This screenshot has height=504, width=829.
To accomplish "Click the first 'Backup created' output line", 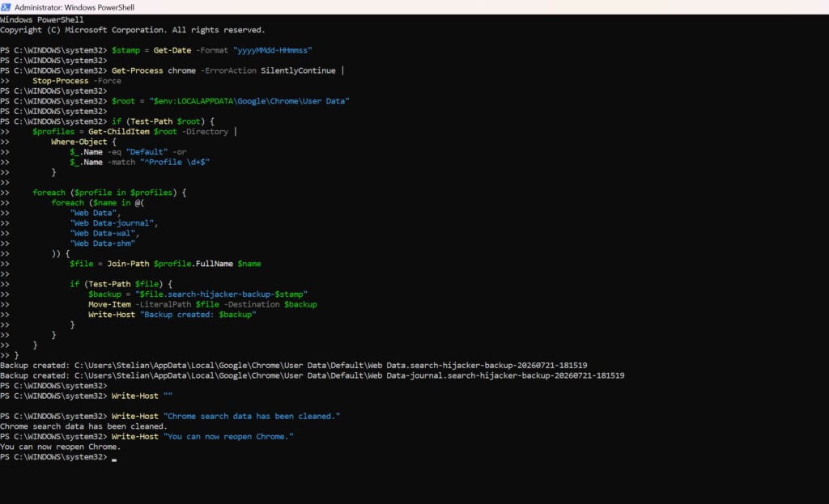I will coord(293,366).
